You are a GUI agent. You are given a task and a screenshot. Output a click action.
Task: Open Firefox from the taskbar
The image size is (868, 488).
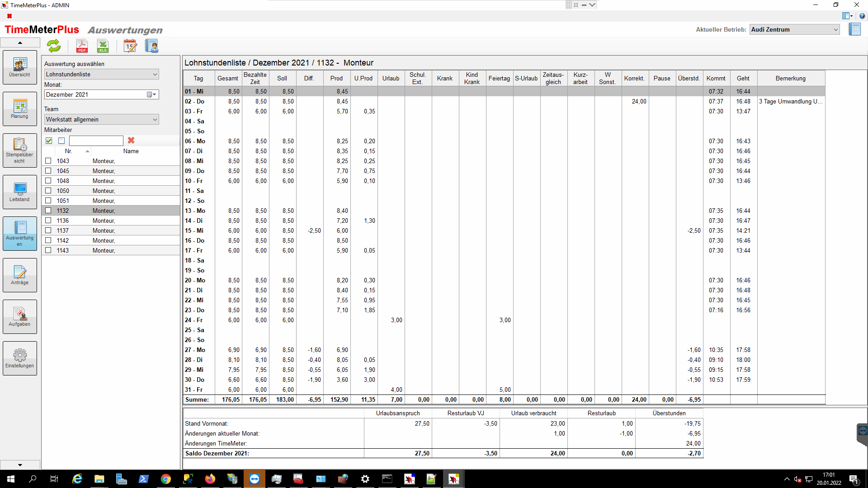coord(210,479)
